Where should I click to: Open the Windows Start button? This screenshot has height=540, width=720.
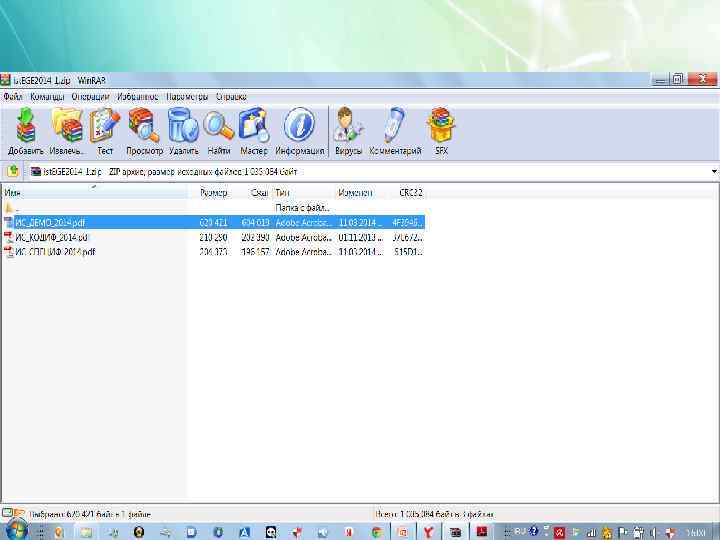click(x=15, y=531)
